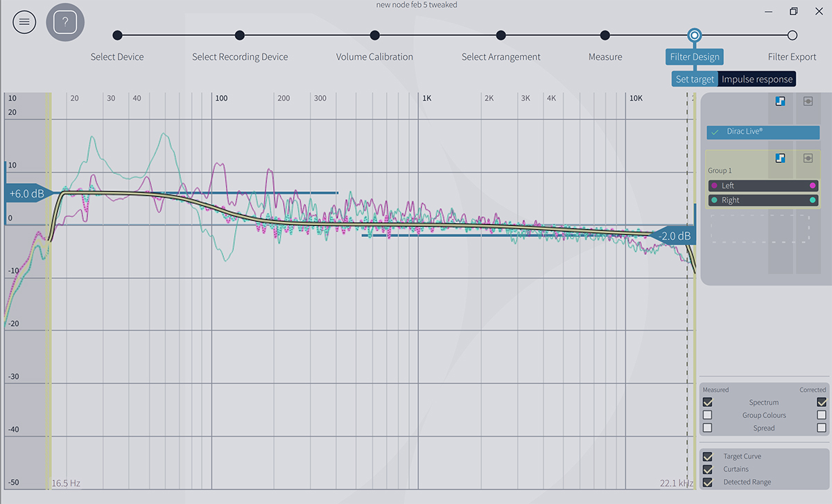Click the question mark help button
832x504 pixels.
[x=65, y=22]
